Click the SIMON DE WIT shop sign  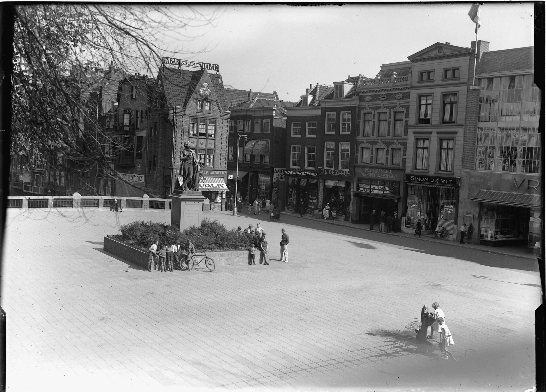coord(431,179)
